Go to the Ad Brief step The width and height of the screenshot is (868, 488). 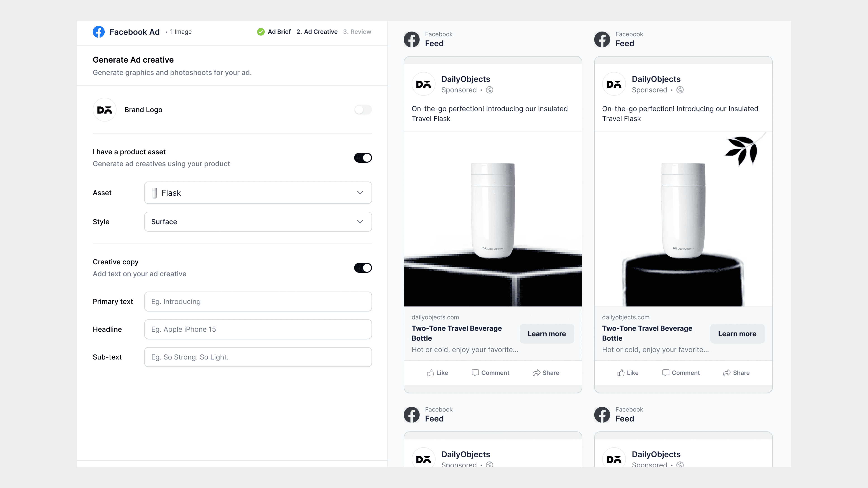click(x=279, y=32)
